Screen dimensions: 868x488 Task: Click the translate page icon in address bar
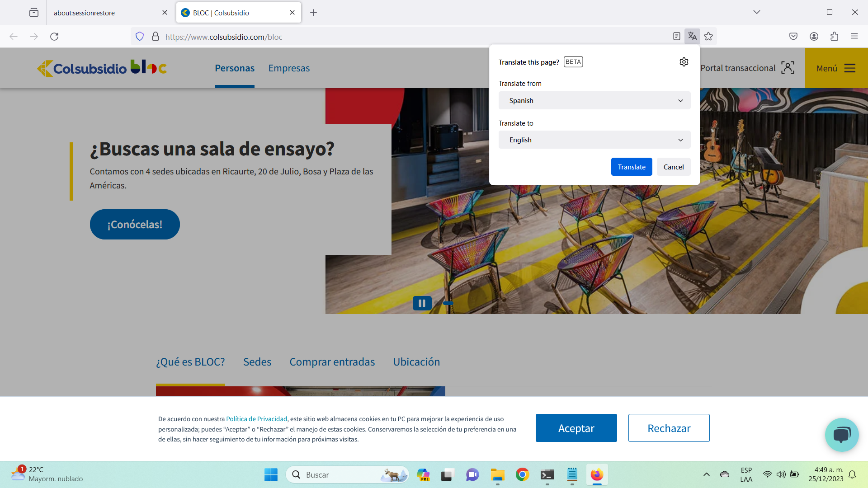pos(692,37)
